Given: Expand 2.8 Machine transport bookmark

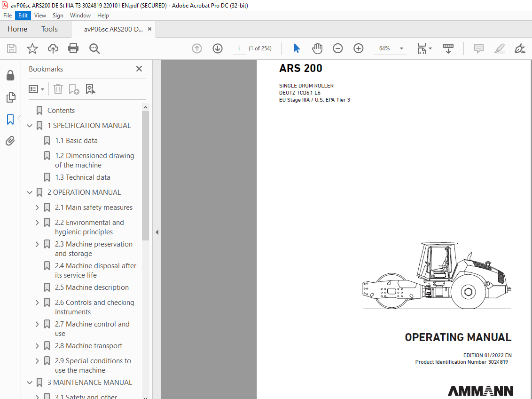Looking at the screenshot, I should (x=37, y=346).
